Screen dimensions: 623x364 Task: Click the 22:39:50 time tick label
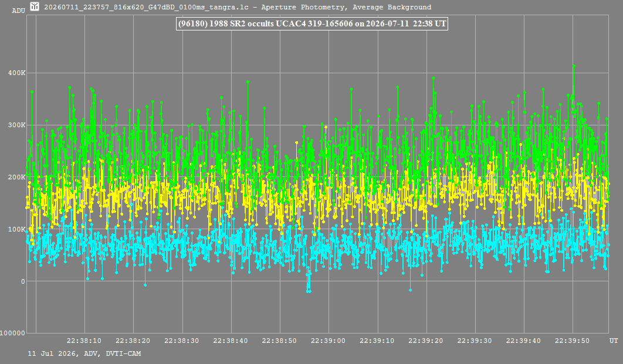click(x=572, y=341)
